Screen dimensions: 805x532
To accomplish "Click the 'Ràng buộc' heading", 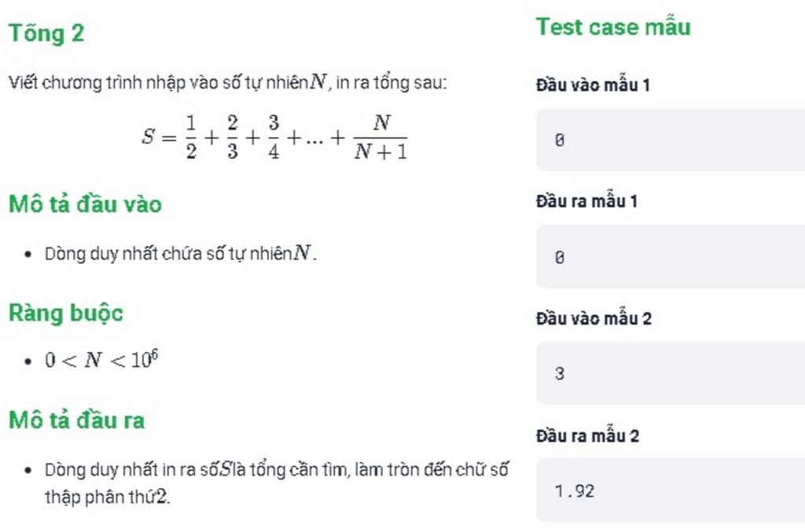I will pyautogui.click(x=66, y=313).
